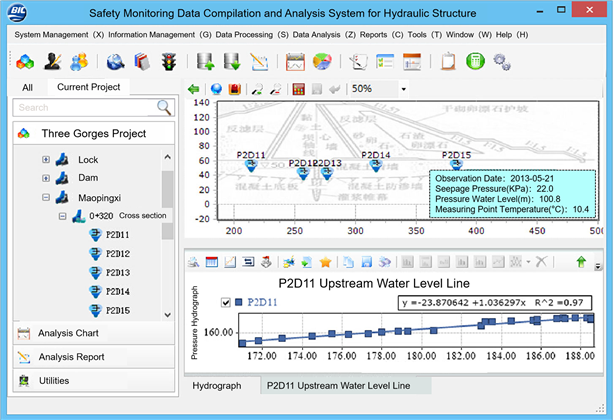Click the line graph icon in chart toolbar

pos(230,262)
